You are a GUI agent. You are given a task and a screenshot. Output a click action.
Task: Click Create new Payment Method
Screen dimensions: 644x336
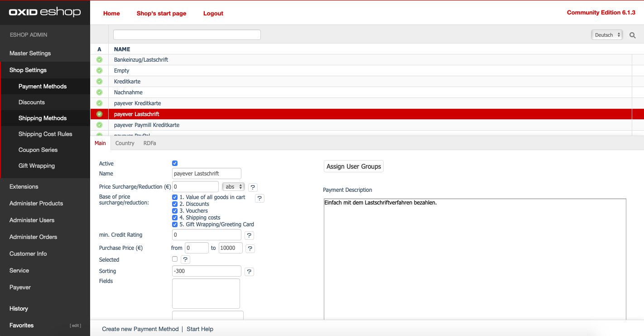[x=140, y=329]
